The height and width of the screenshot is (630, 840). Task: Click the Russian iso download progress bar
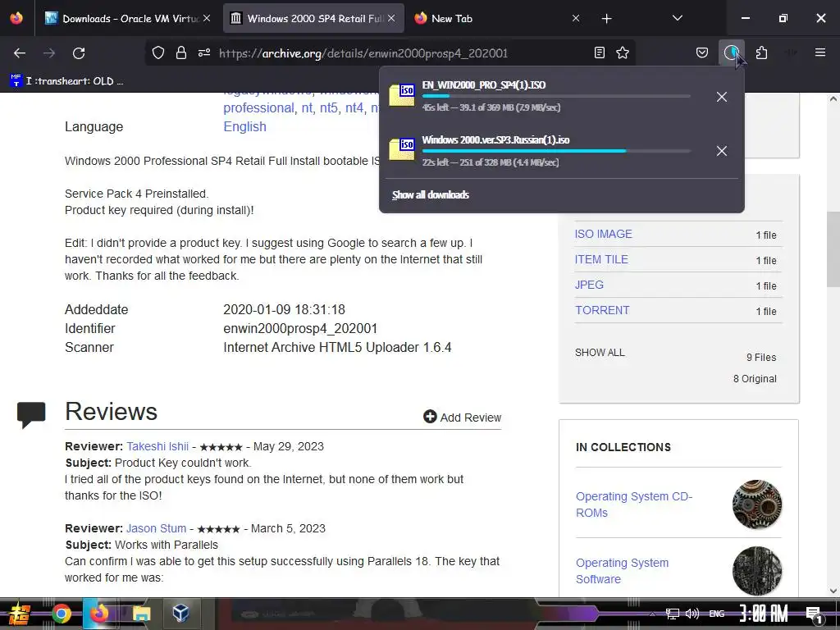tap(556, 151)
